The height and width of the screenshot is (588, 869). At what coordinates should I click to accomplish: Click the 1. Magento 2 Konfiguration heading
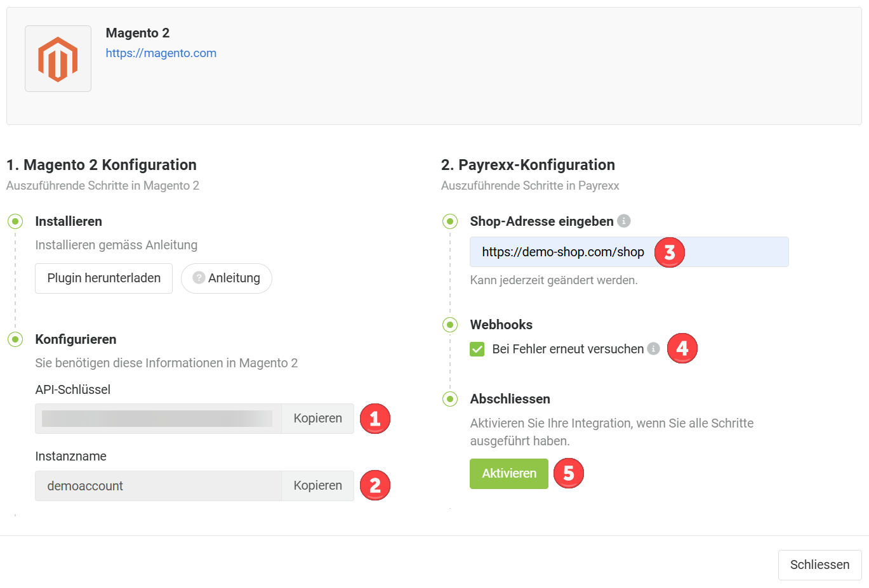pyautogui.click(x=102, y=165)
